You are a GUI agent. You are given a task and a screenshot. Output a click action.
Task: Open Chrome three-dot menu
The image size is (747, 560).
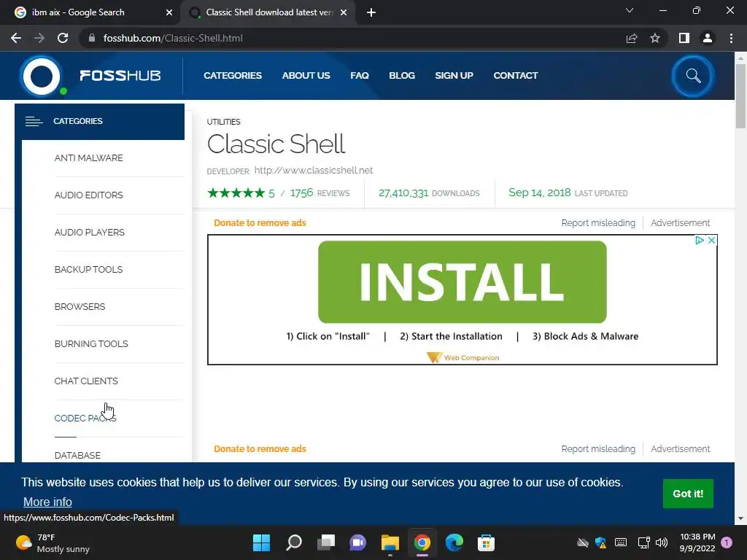point(731,38)
